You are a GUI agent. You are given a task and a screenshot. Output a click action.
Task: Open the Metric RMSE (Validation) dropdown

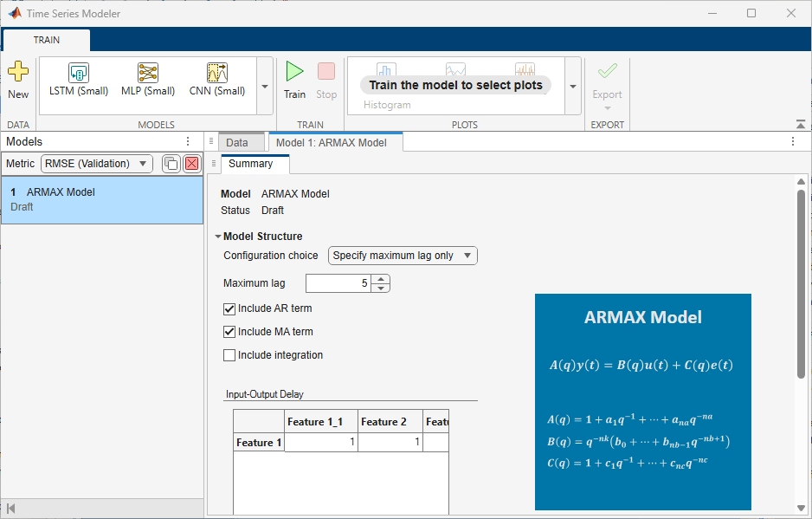pyautogui.click(x=97, y=164)
